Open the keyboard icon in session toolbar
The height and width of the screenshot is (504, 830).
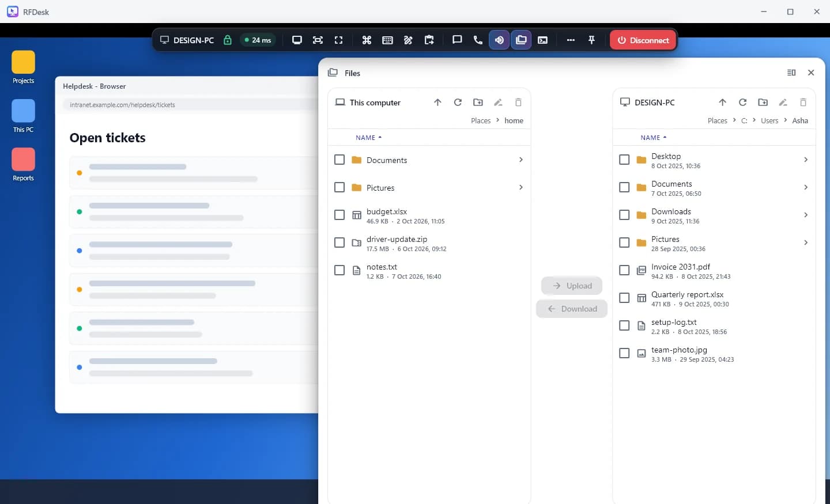[x=387, y=40]
